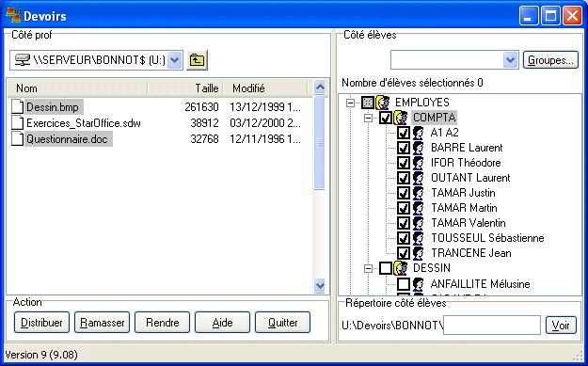Select the Questionnaire.doc file icon

pyautogui.click(x=17, y=138)
